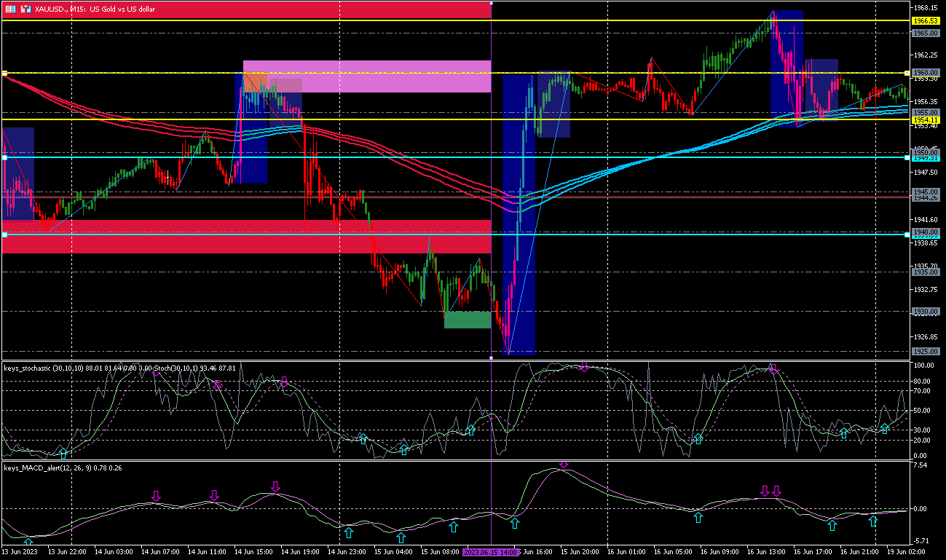Viewport: 946px width, 560px height.
Task: Grab the right anchor of the 1960.00 yellow line
Action: click(907, 73)
